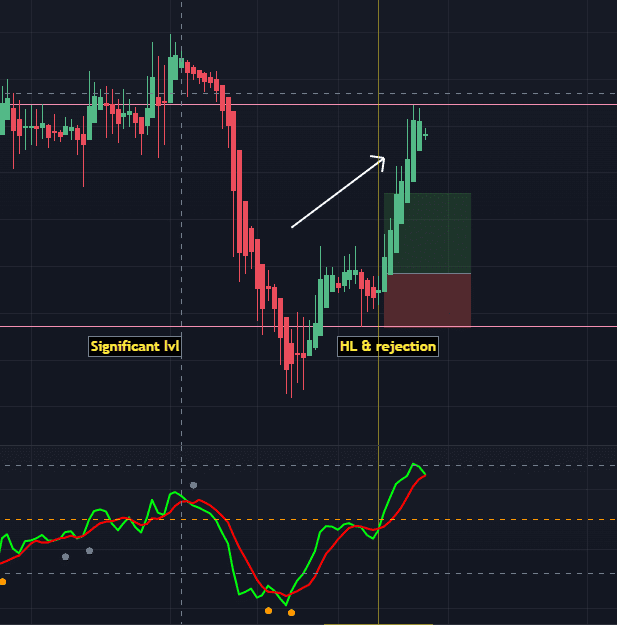Select the orange dashed oscillator midline
The width and height of the screenshot is (617, 625).
pos(308,520)
